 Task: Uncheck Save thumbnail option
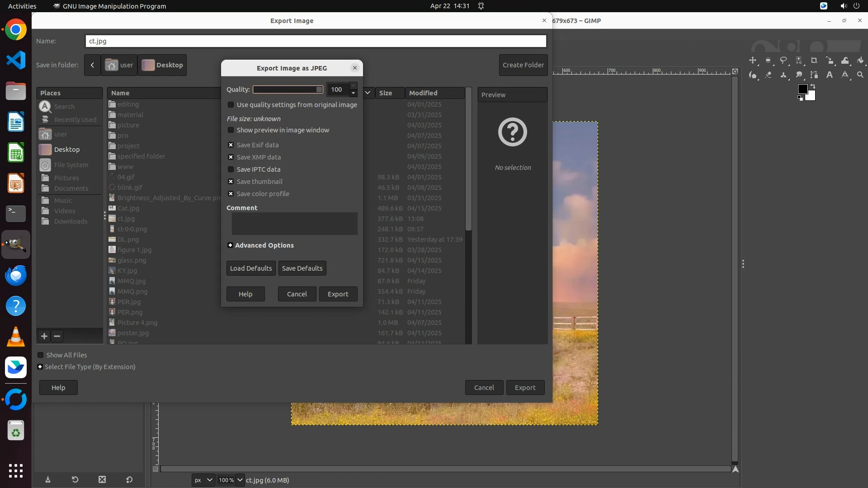pyautogui.click(x=231, y=182)
